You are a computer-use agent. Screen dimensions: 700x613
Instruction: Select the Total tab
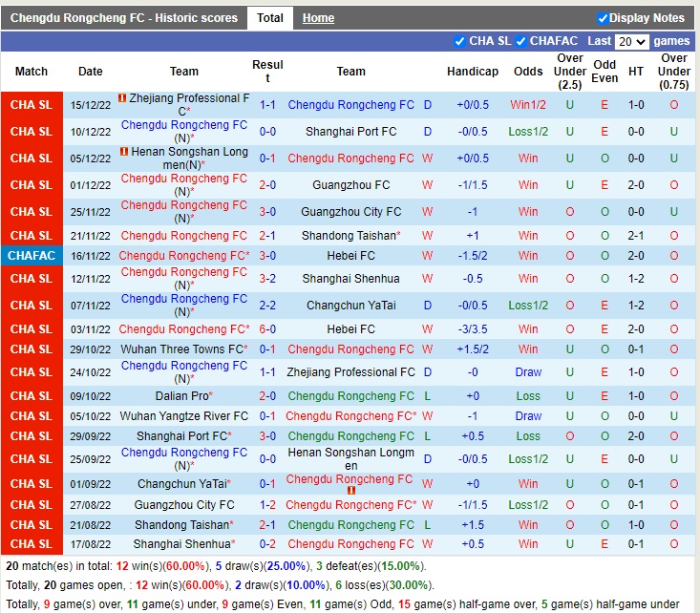click(x=270, y=18)
